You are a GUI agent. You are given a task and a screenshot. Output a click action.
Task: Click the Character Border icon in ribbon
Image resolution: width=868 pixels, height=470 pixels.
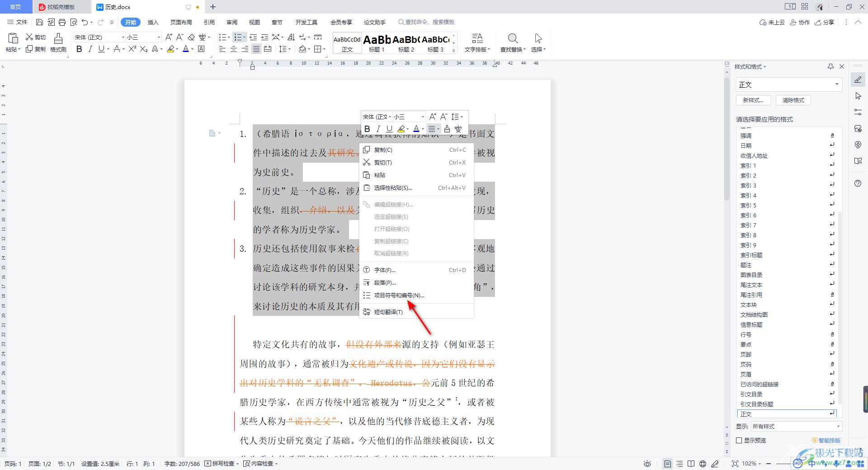[202, 49]
